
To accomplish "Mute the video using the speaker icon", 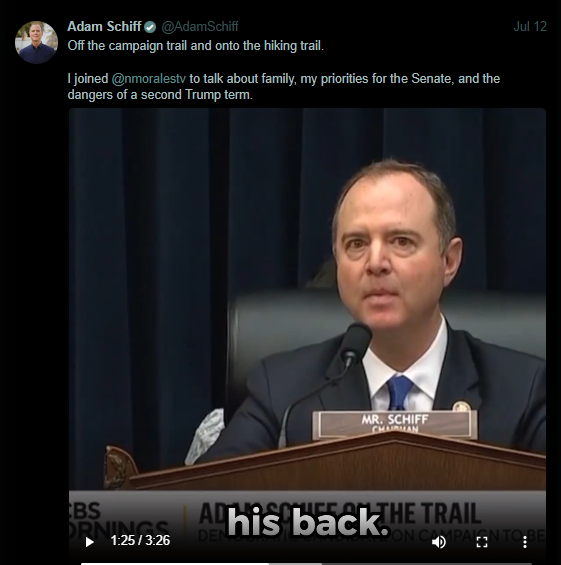I will coord(438,542).
